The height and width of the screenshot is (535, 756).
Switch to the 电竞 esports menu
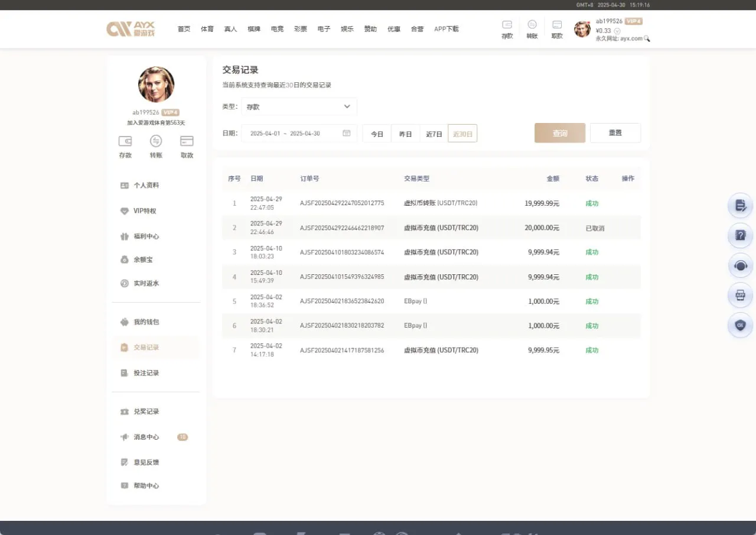point(277,28)
